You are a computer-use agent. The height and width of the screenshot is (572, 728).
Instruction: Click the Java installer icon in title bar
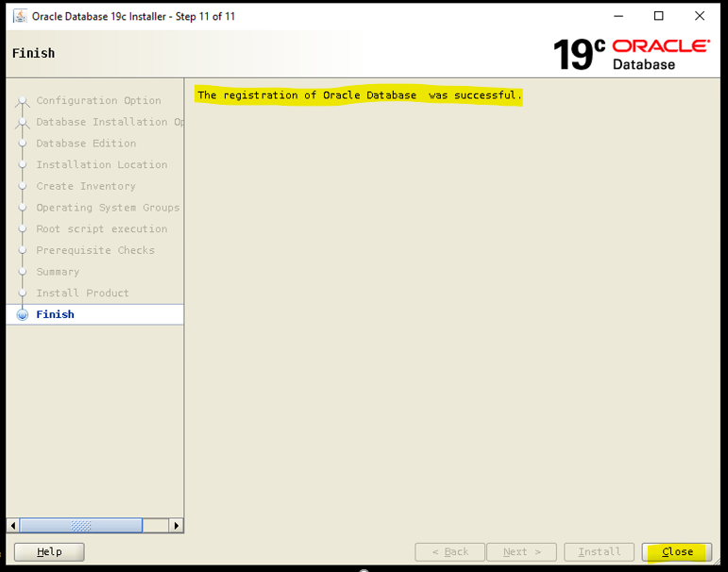pos(20,16)
